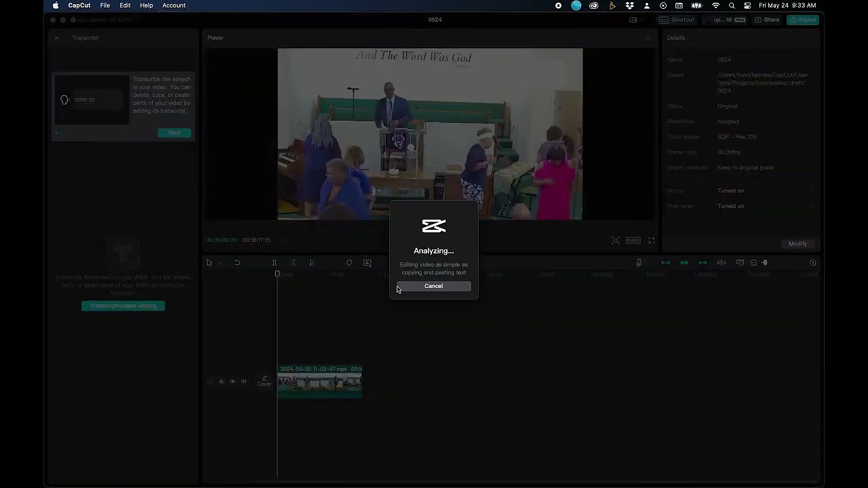
Task: Click the Dropbox menu bar icon
Action: click(630, 5)
